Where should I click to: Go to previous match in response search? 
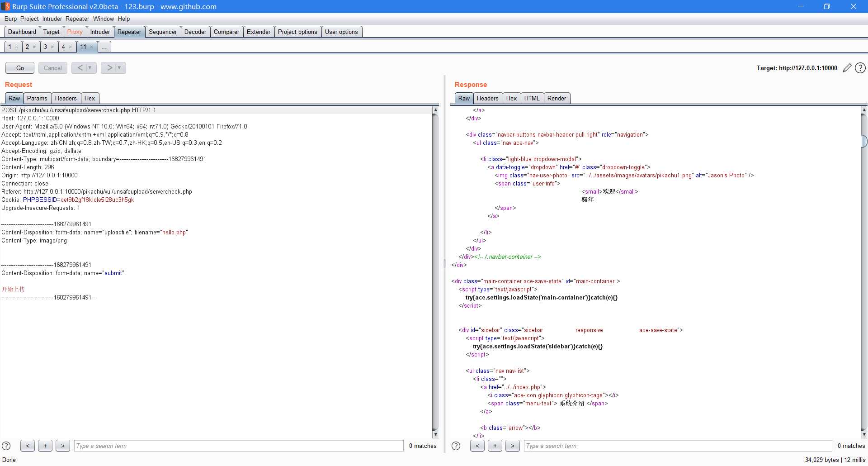pyautogui.click(x=477, y=446)
